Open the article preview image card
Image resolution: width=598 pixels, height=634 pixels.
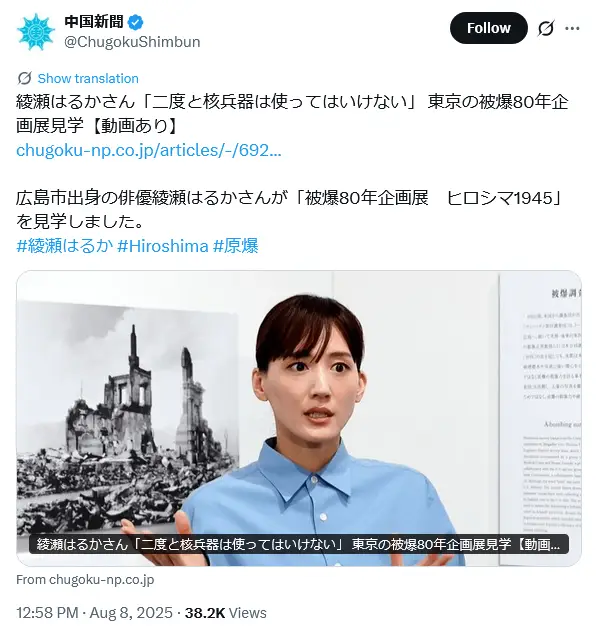click(x=299, y=418)
